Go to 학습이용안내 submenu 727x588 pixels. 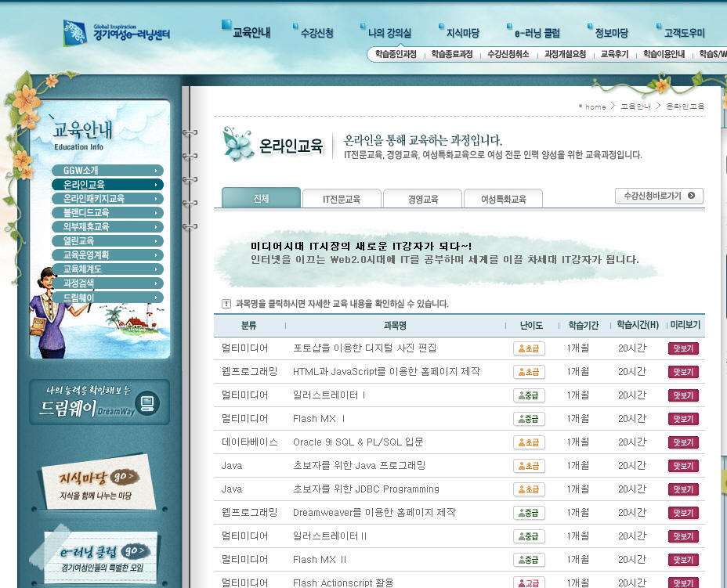tap(664, 54)
